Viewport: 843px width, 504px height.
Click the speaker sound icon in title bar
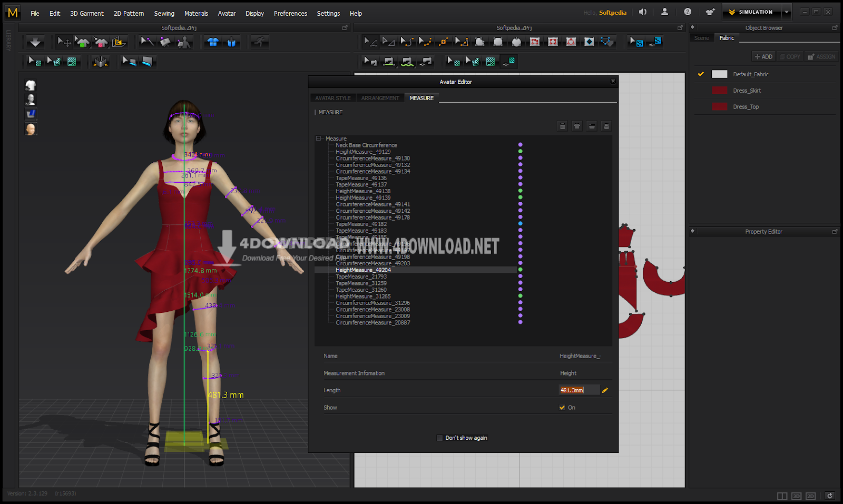643,12
